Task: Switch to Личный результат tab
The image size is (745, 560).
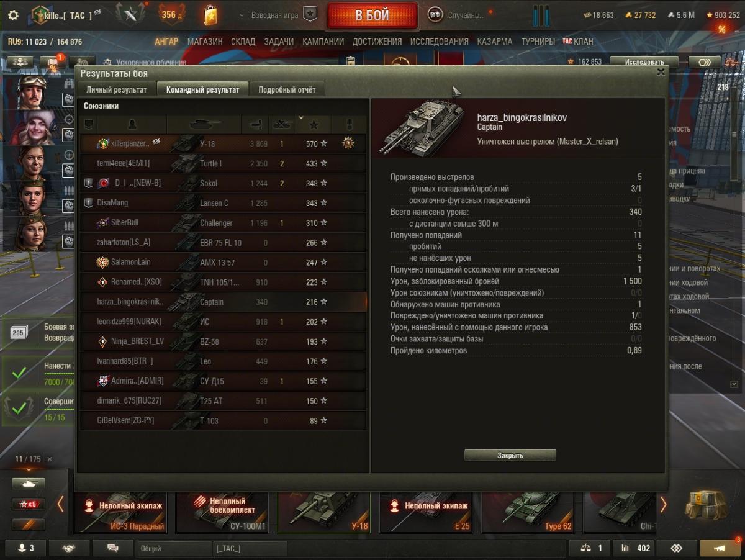Action: click(x=117, y=89)
